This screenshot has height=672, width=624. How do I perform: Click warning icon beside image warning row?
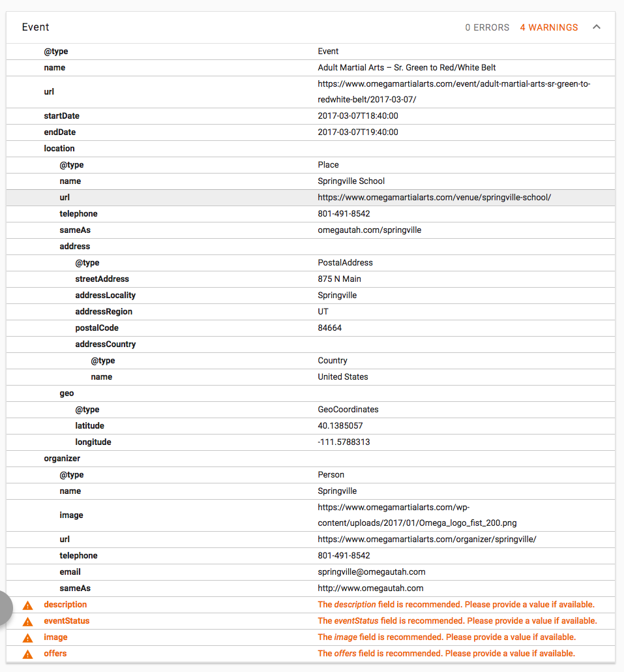[x=27, y=637]
